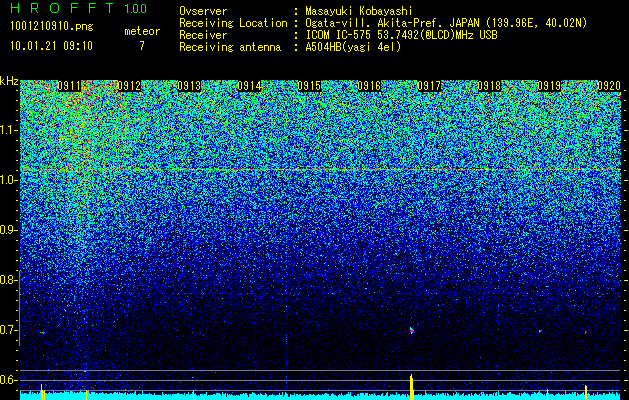Click the 0911 time marker

pos(69,86)
